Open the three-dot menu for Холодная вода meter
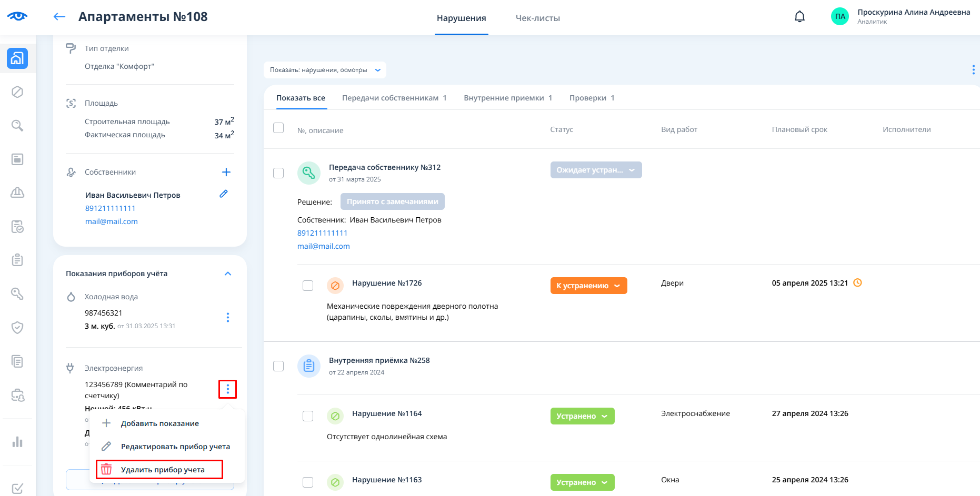This screenshot has height=496, width=980. click(x=228, y=317)
